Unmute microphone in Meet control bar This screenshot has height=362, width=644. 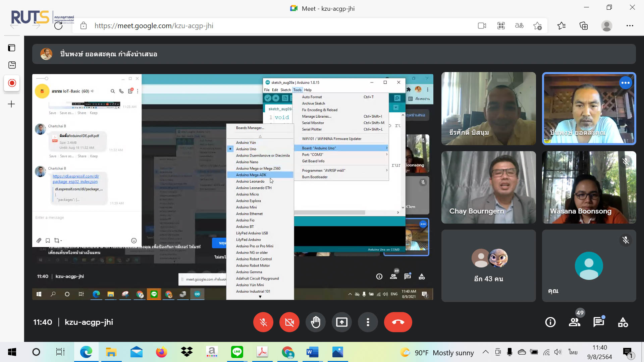(263, 322)
